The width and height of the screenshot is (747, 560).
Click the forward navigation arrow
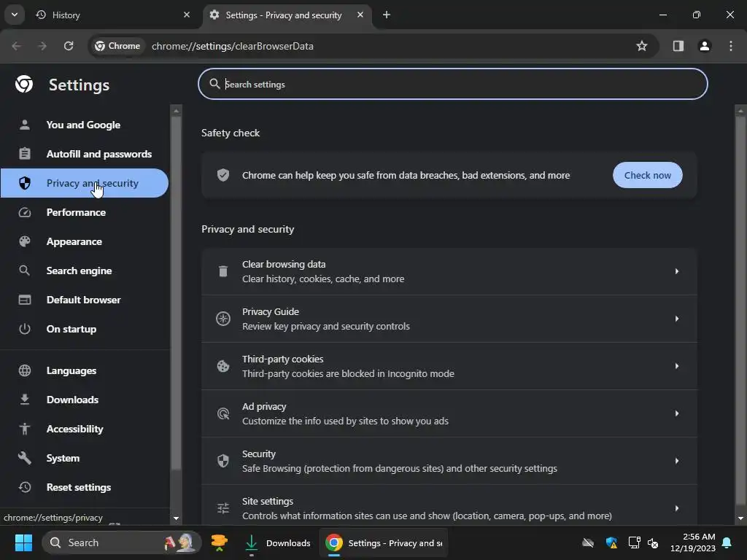(42, 46)
